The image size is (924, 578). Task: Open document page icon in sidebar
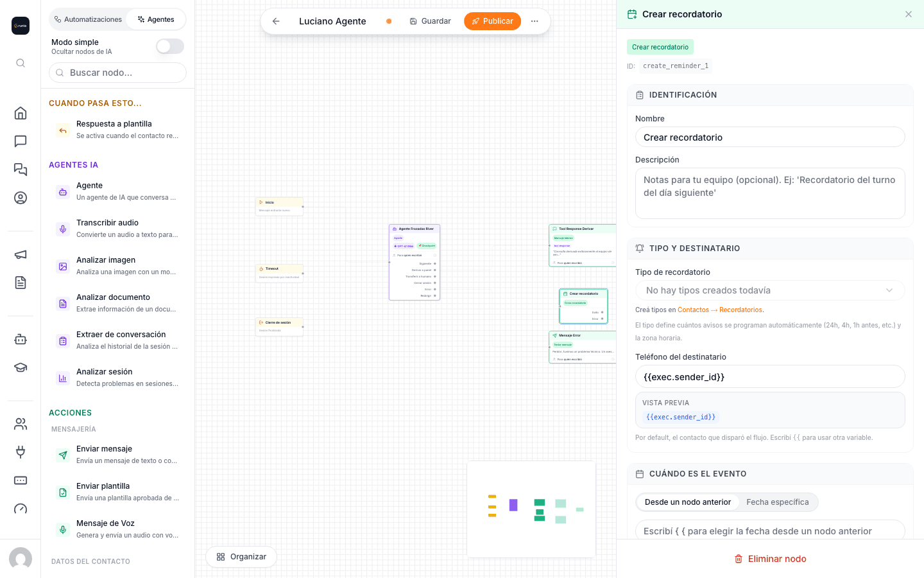21,283
